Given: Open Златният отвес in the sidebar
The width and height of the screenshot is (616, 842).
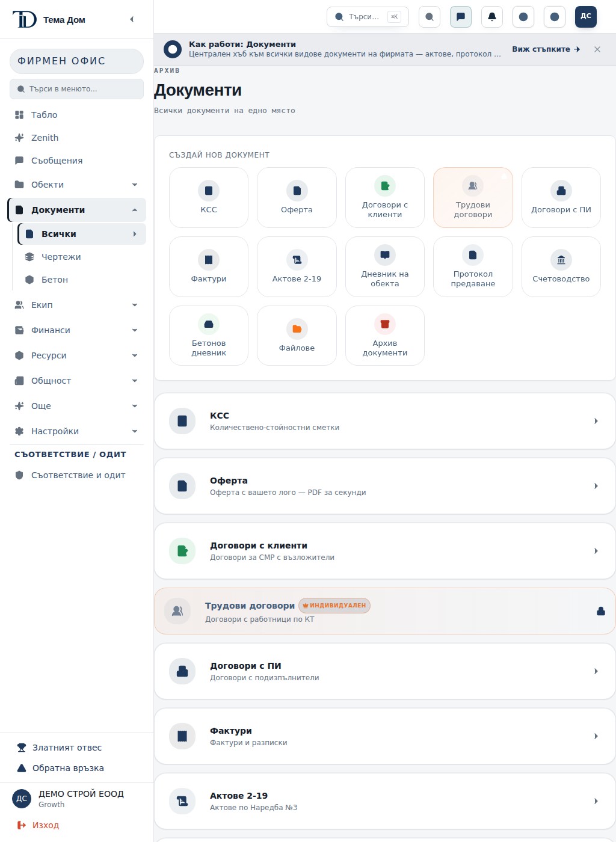Looking at the screenshot, I should tap(76, 748).
